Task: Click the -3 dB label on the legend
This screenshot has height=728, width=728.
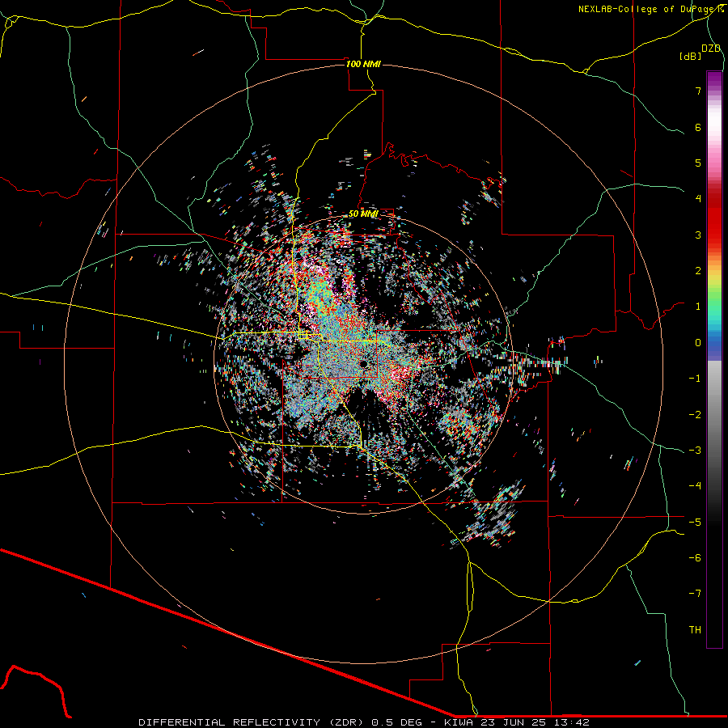Action: pyautogui.click(x=695, y=451)
